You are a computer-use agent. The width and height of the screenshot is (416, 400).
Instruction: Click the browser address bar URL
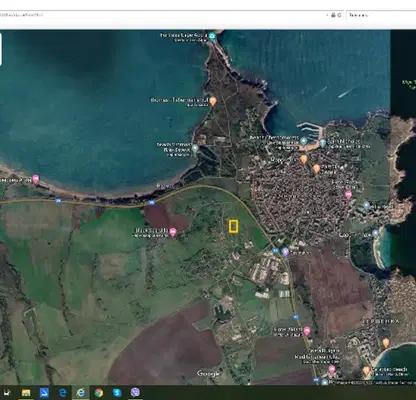21,15
